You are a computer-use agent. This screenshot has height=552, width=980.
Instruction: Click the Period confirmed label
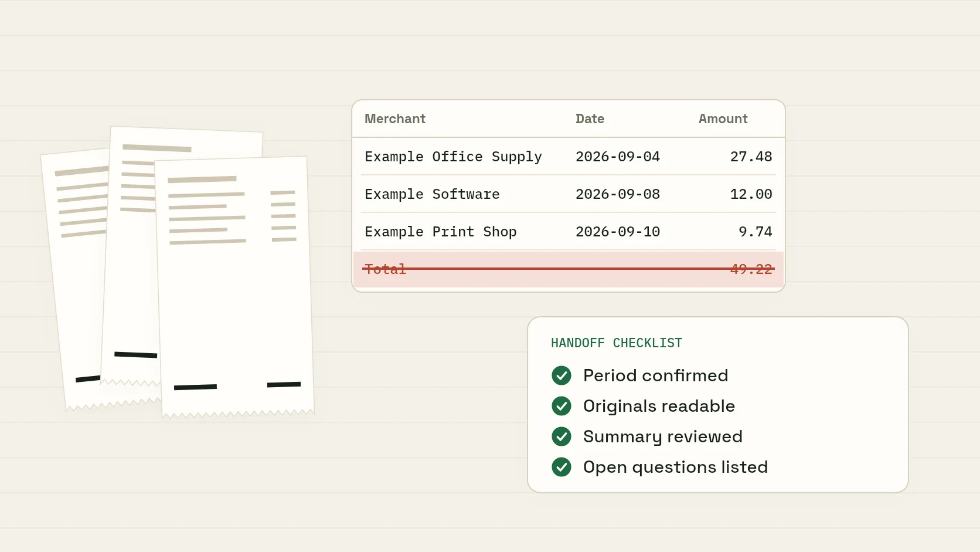655,375
